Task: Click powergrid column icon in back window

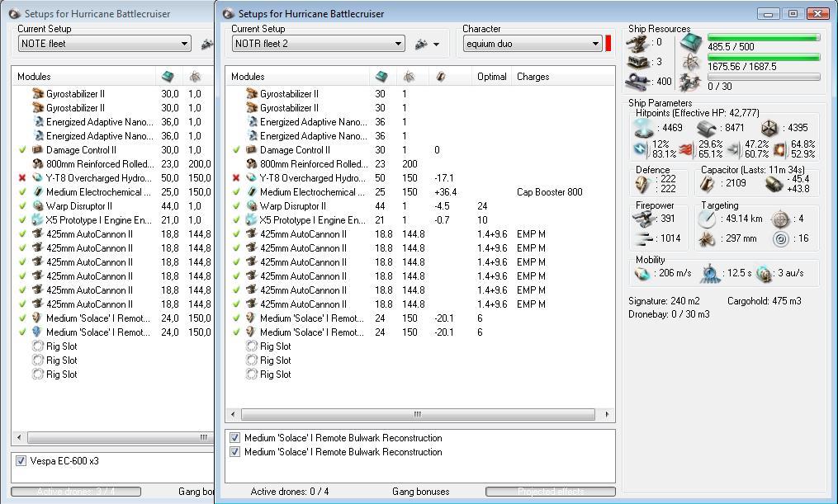Action: click(x=195, y=77)
